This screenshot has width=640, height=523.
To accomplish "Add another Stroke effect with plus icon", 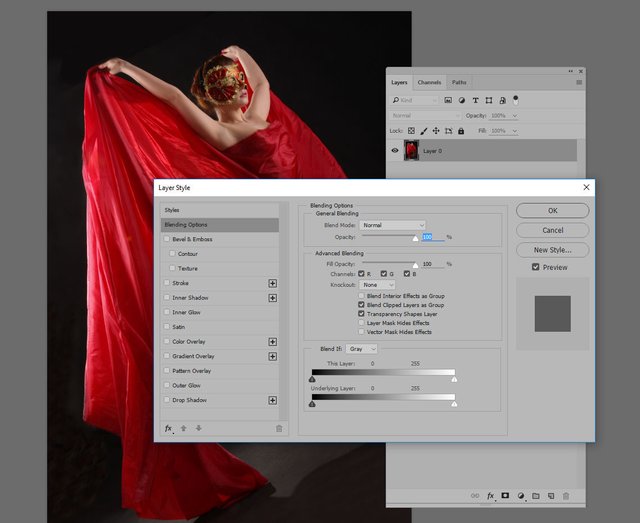I will click(272, 283).
